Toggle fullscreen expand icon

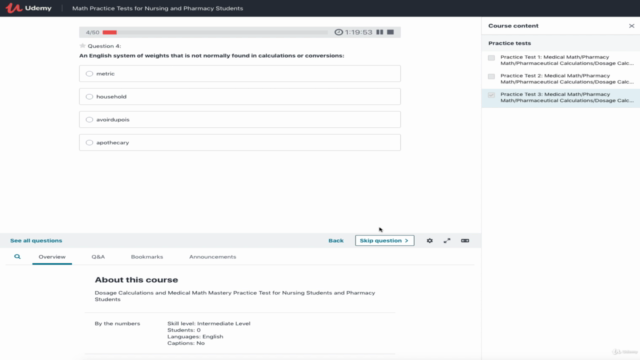coord(447,240)
